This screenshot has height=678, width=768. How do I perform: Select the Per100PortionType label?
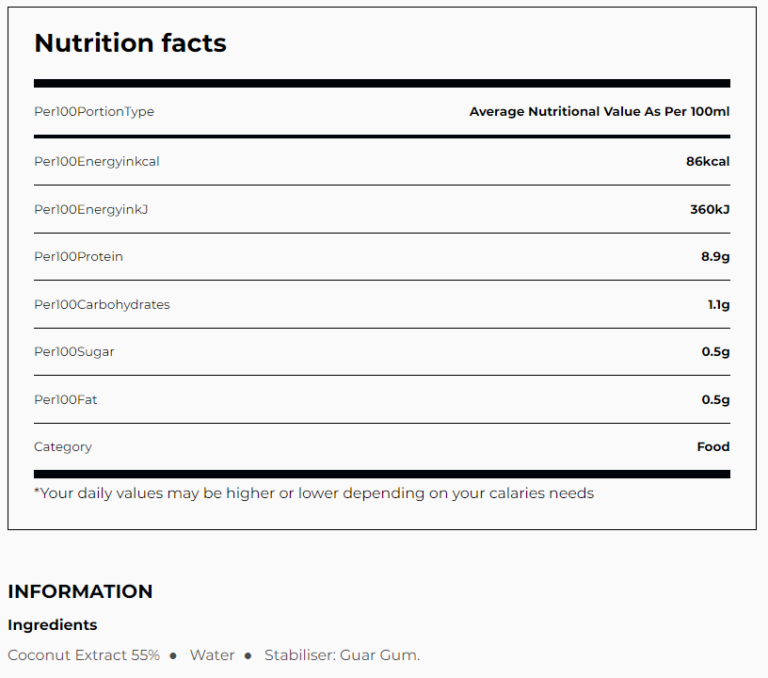pos(94,111)
